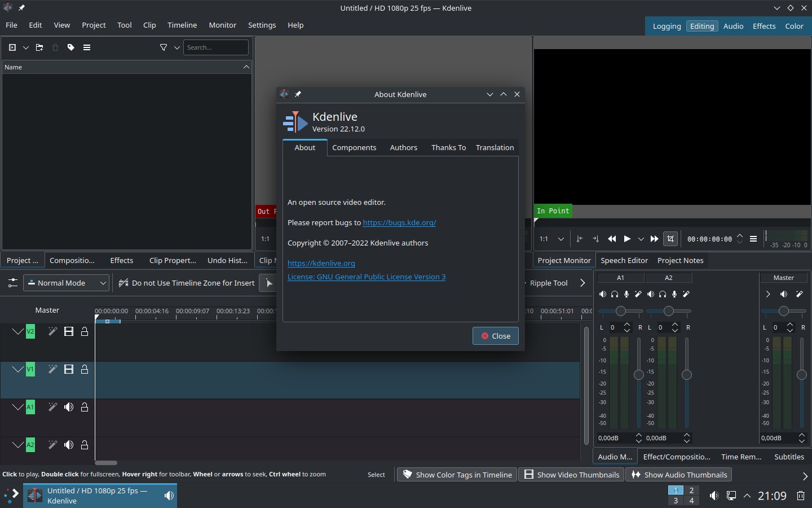Click A2 effects wand in audio mixer

point(686,294)
